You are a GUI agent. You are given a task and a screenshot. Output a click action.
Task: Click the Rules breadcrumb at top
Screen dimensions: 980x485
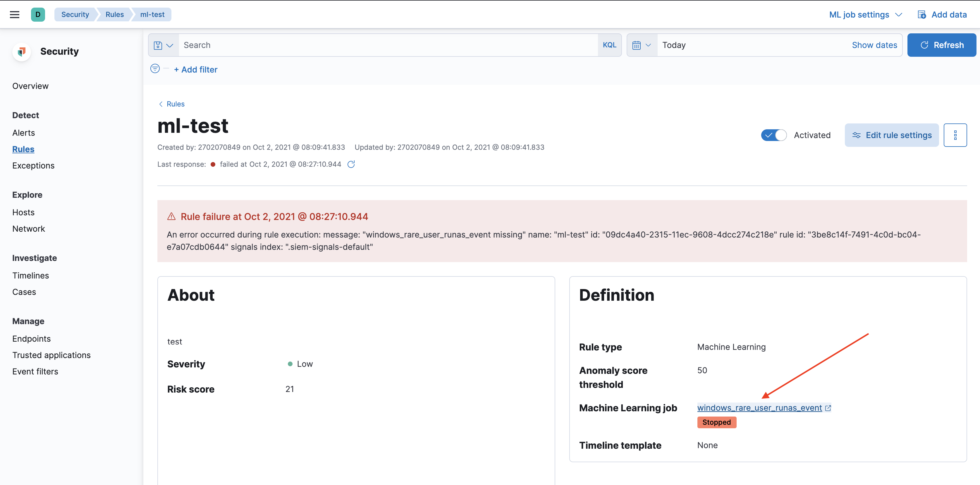(114, 14)
